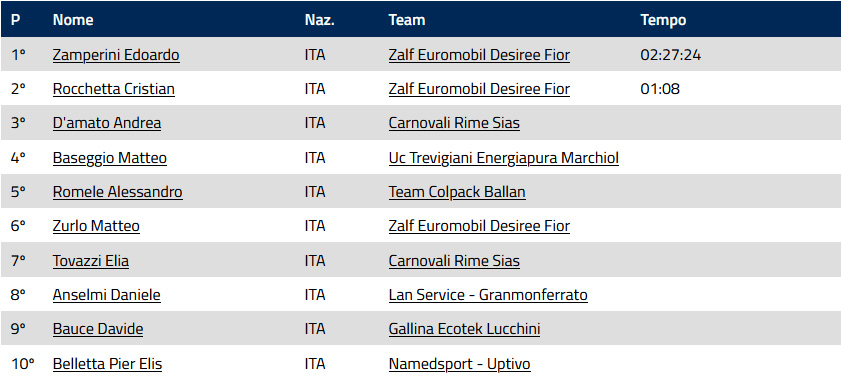Select Bauce Davide rider link
This screenshot has height=385, width=843.
coord(98,329)
